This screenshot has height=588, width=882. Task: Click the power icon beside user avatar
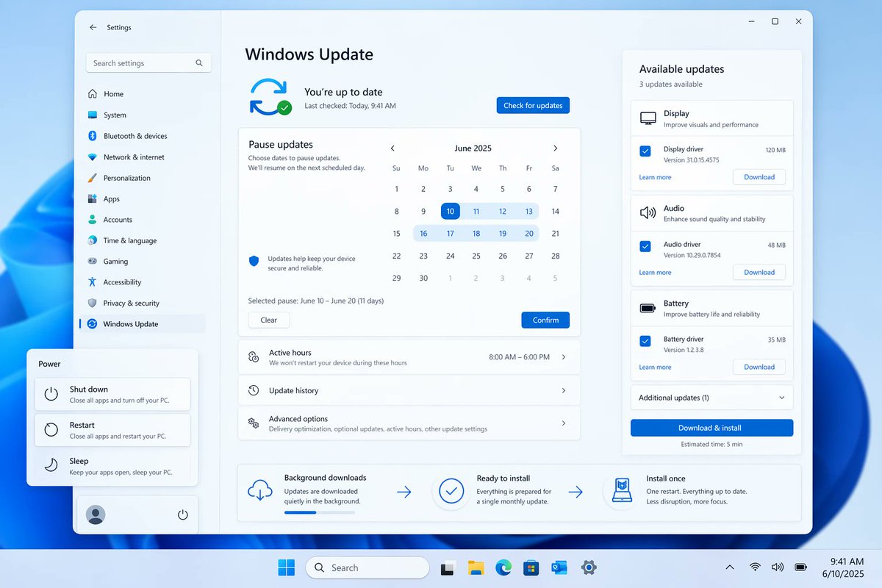tap(183, 515)
